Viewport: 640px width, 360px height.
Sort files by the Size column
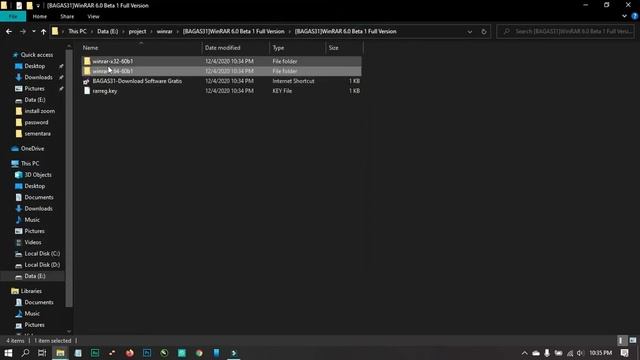pyautogui.click(x=344, y=48)
